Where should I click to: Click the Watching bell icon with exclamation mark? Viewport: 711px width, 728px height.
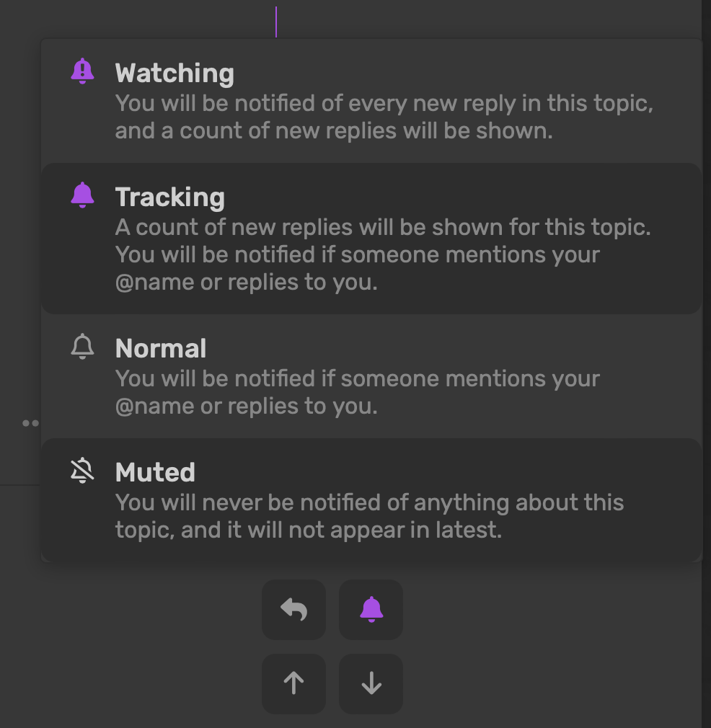(x=82, y=71)
